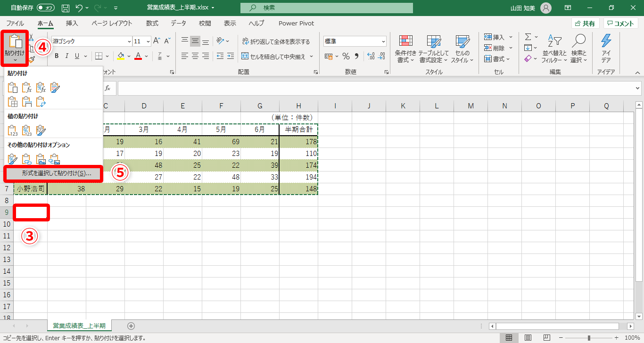Switch to Page Layout view in status bar
The height and width of the screenshot is (343, 644).
(x=528, y=338)
